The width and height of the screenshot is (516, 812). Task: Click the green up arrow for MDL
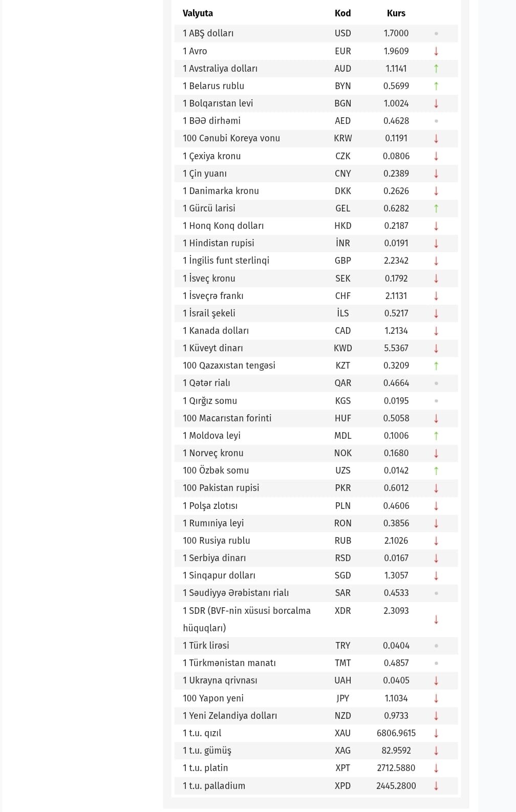[x=436, y=436]
